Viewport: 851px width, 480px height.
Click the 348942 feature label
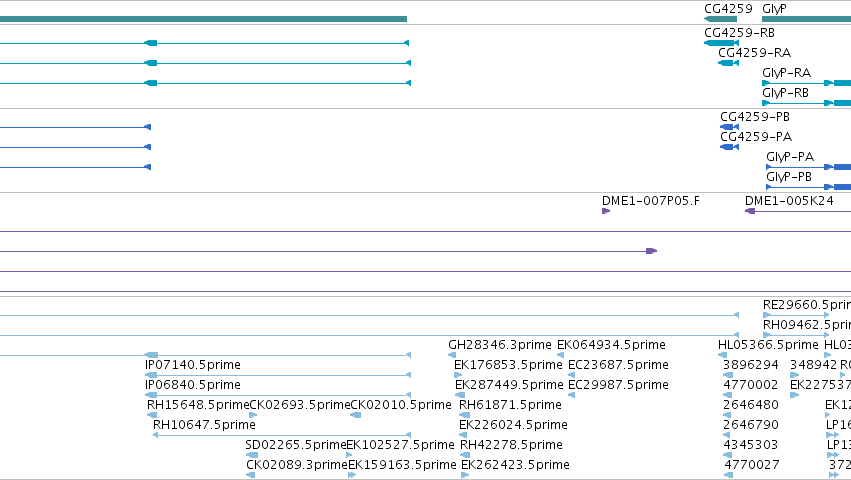[x=814, y=365]
